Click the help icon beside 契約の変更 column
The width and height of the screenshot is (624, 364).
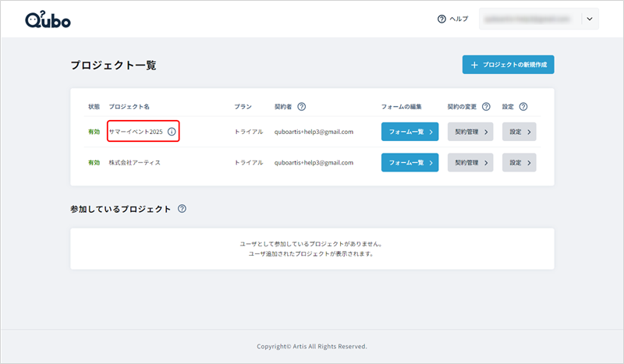click(486, 106)
